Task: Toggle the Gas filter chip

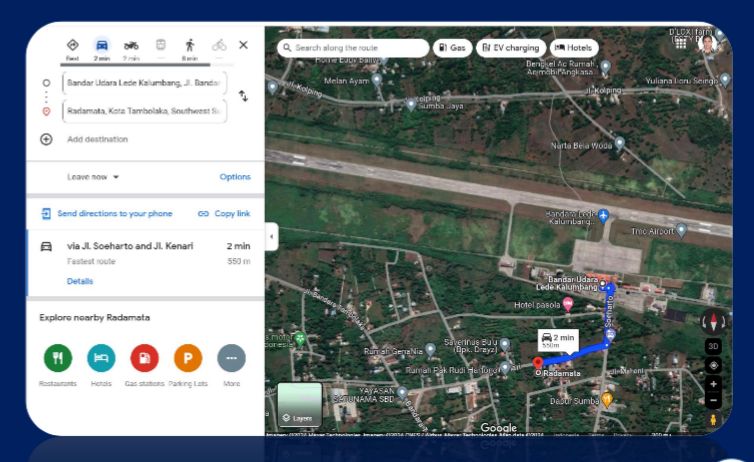Action: tap(451, 47)
